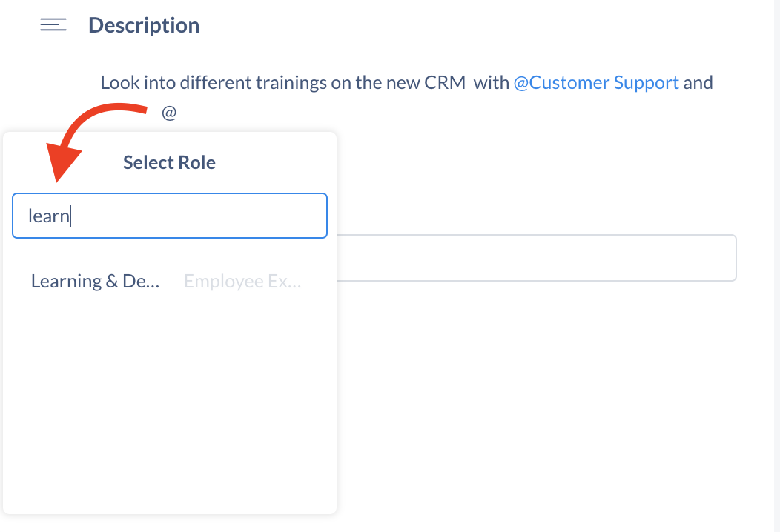Screen dimensions: 780x532
Task: Click the word with before the mention
Action: (491, 82)
